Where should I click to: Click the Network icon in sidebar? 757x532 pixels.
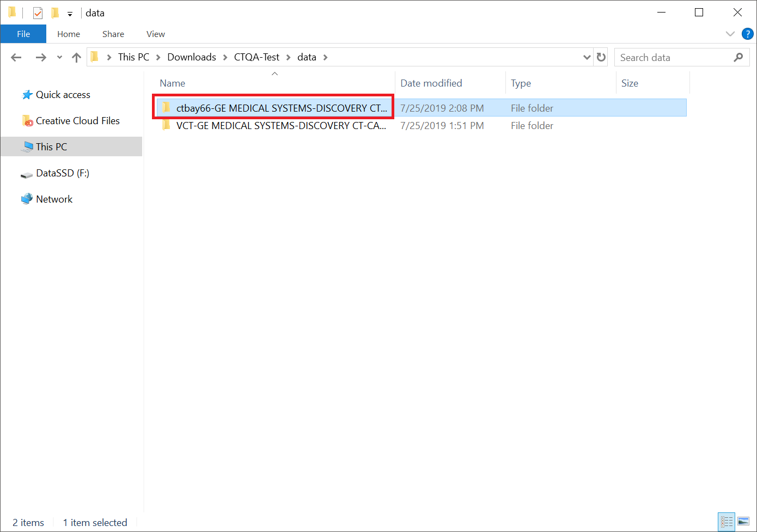[x=27, y=199]
